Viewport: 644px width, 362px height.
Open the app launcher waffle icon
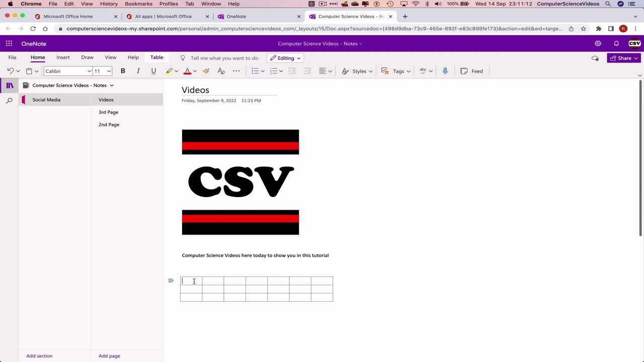coord(9,44)
